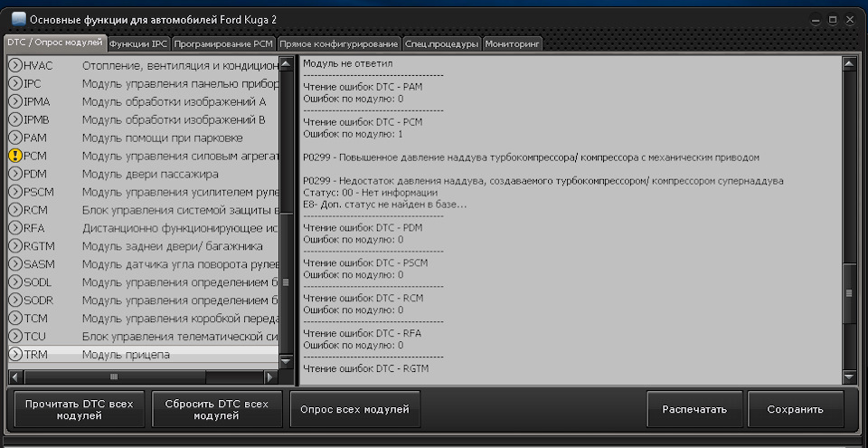868x448 pixels.
Task: Click the arrow icon beside IPMA module
Action: (16, 101)
